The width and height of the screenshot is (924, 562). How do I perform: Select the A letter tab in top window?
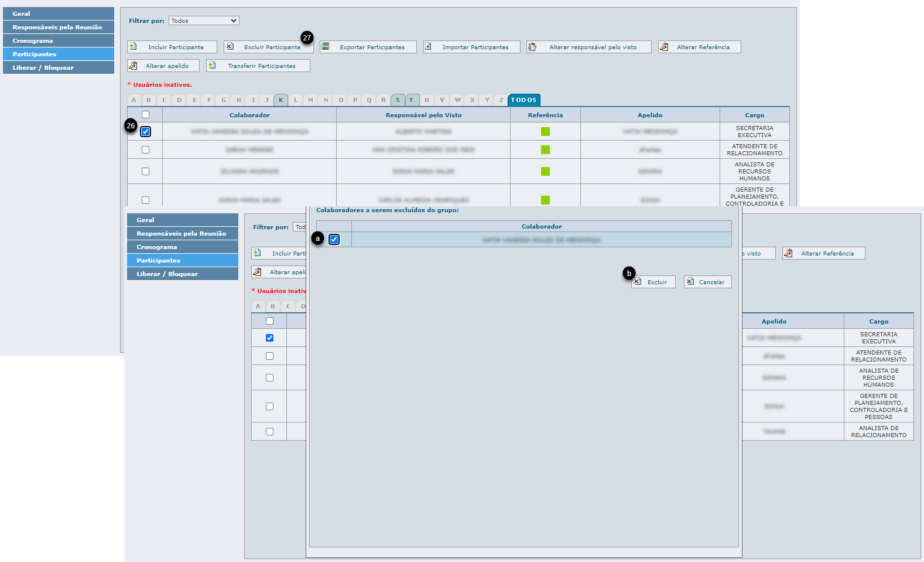(134, 100)
